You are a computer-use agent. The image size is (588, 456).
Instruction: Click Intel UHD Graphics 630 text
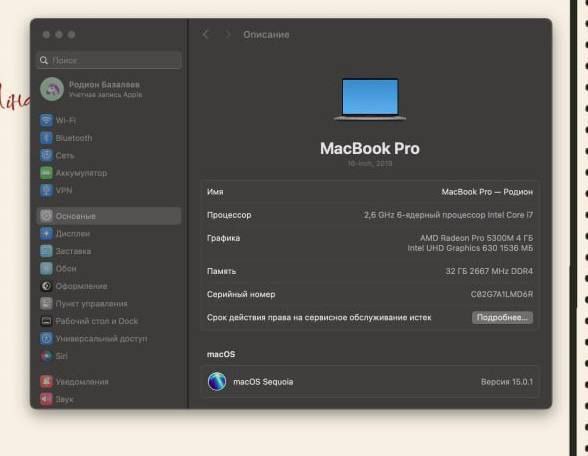coord(470,248)
